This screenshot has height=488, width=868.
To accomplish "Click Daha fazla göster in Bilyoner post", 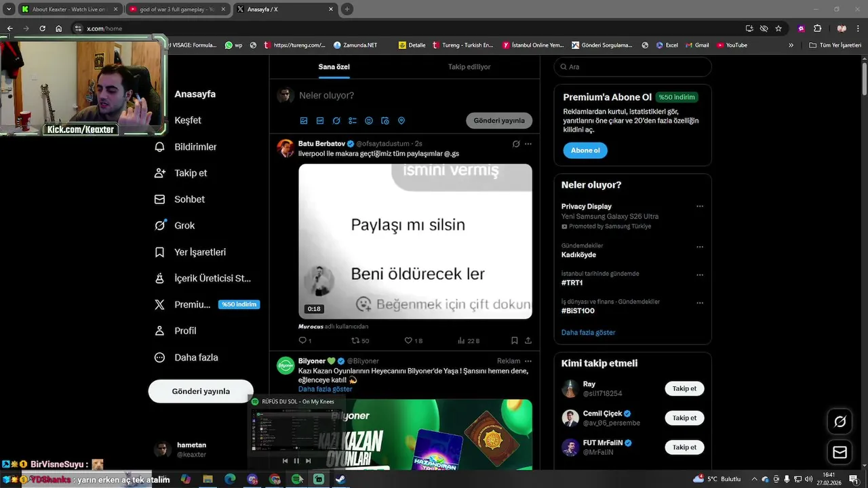I will pyautogui.click(x=325, y=389).
